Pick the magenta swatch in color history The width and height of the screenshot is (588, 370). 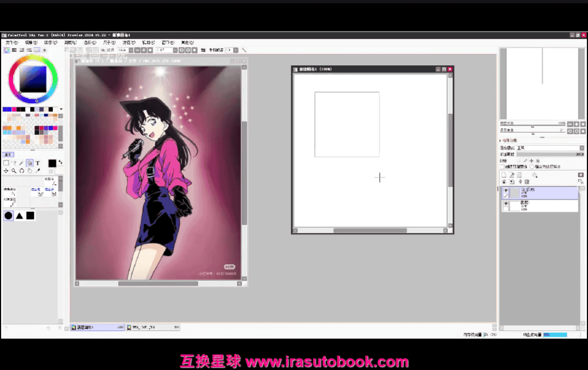[14, 110]
